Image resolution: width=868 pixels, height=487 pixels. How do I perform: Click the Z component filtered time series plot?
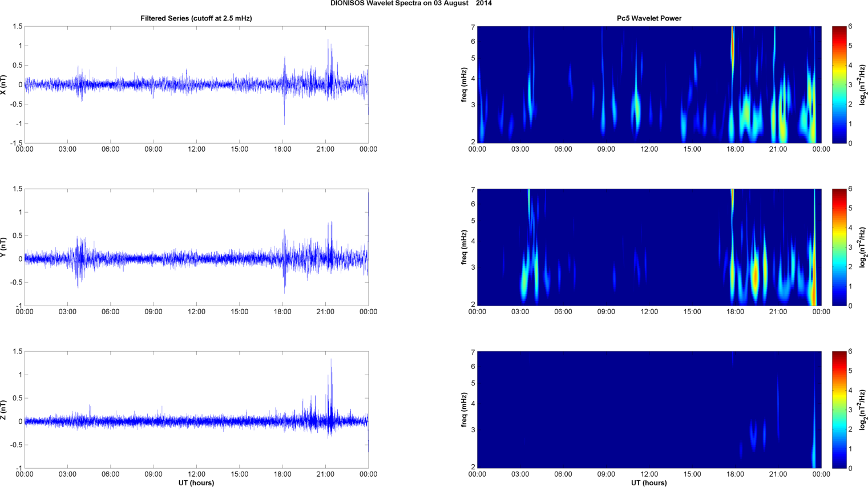(196, 410)
